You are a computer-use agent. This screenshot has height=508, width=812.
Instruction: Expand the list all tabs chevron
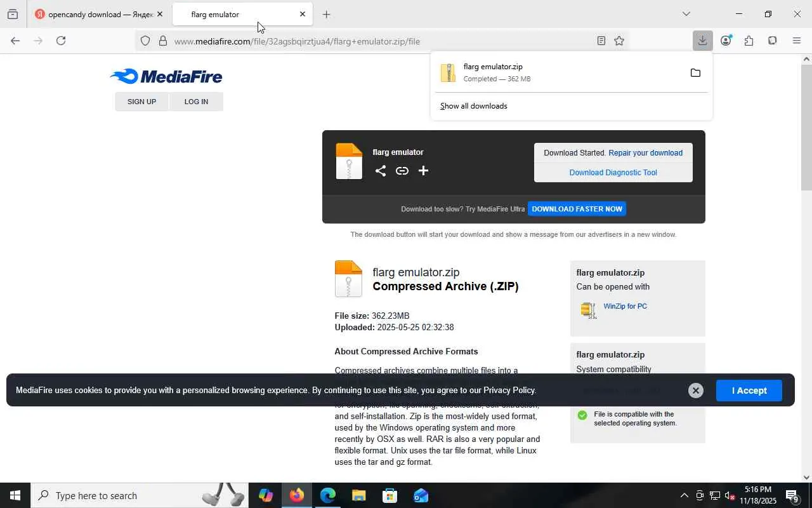coord(686,14)
